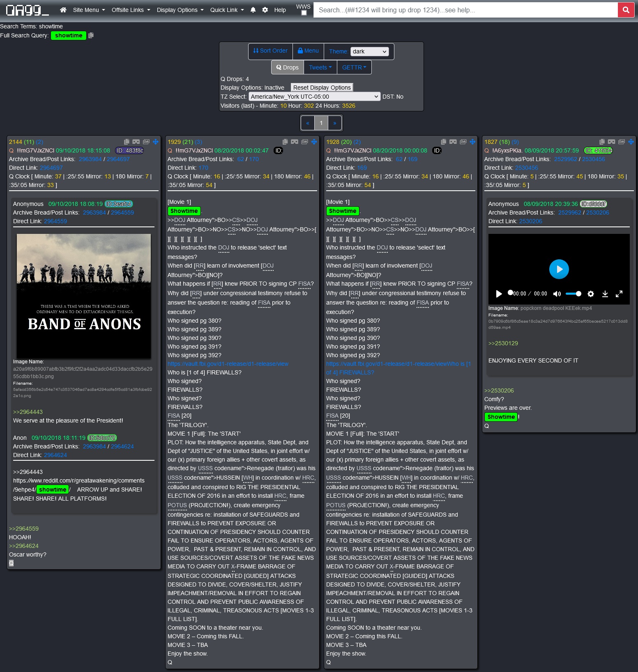Screen dimensions: 638x672
Task: Enter fullscreen on the video player
Action: tap(619, 294)
